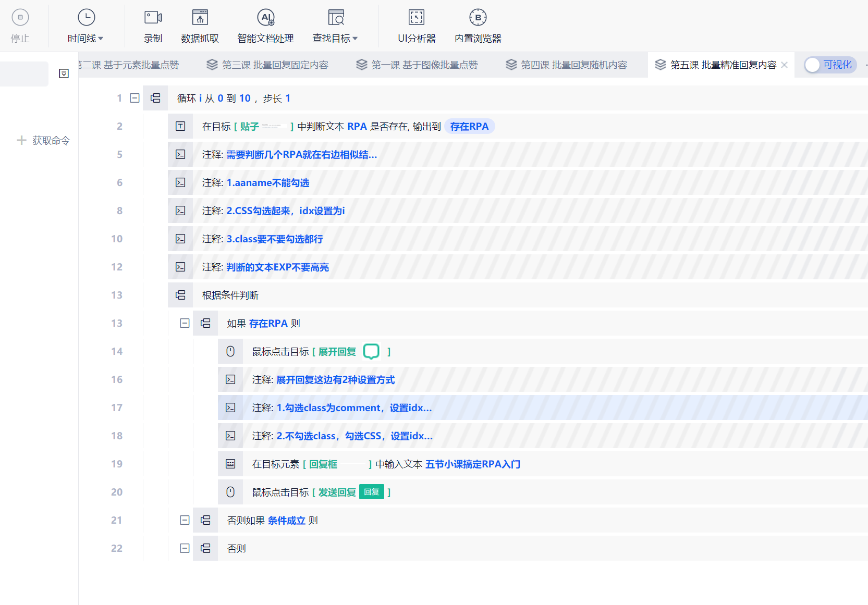Screen dimensions: 868x605
Task: Click the branch icon on the 否则 row
Action: (x=205, y=548)
